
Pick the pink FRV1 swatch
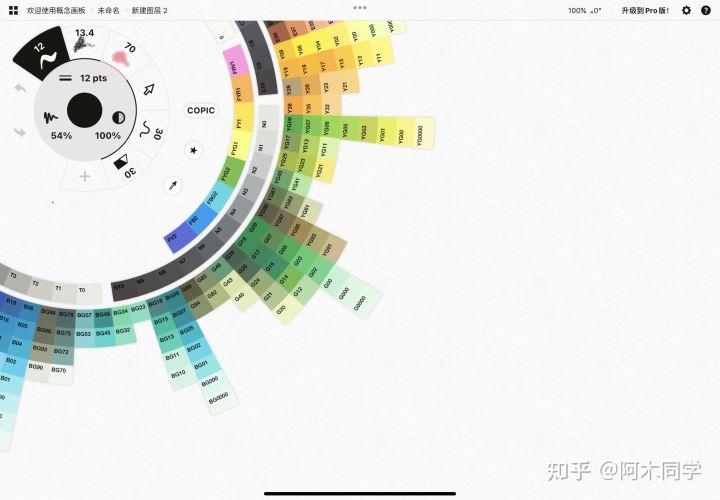[x=234, y=62]
